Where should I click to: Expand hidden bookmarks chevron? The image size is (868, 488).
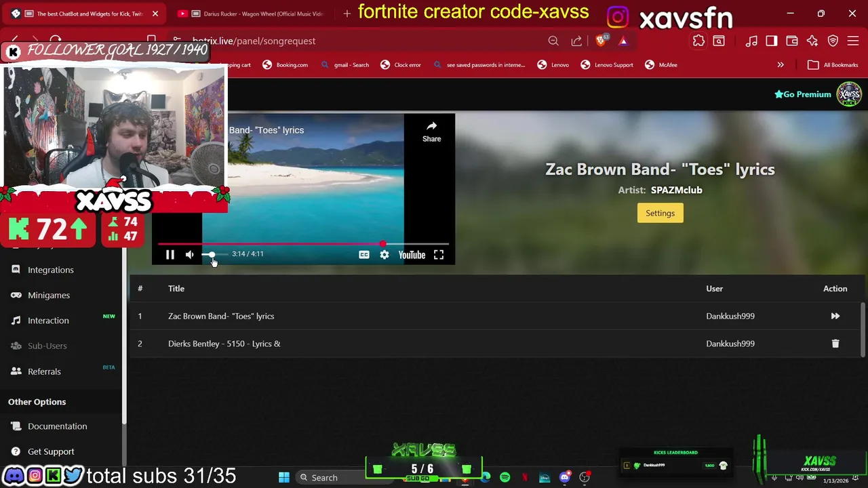pos(781,65)
